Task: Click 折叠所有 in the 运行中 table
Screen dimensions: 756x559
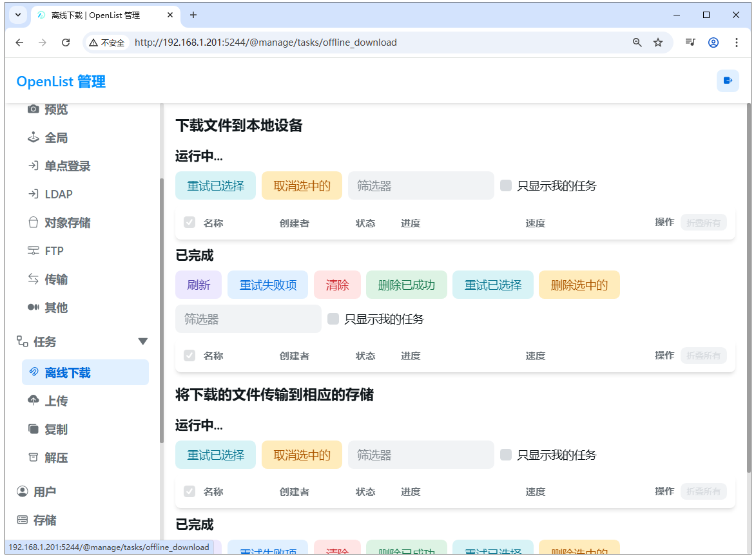Action: pyautogui.click(x=703, y=222)
